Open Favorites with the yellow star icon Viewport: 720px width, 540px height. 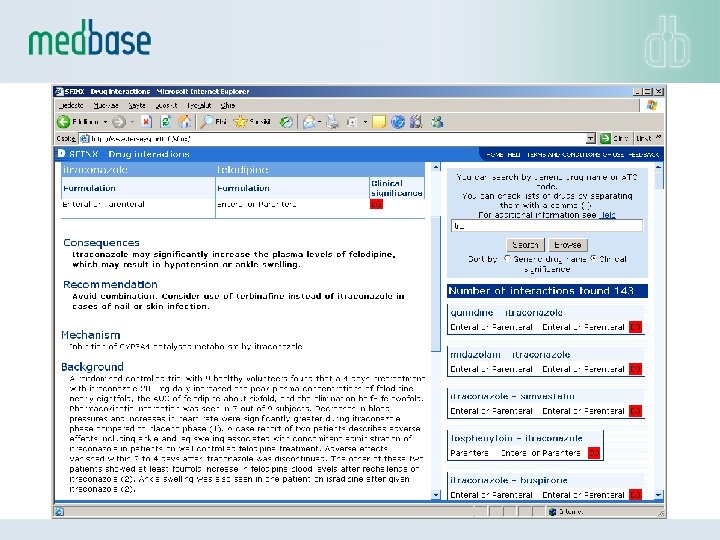tap(240, 122)
